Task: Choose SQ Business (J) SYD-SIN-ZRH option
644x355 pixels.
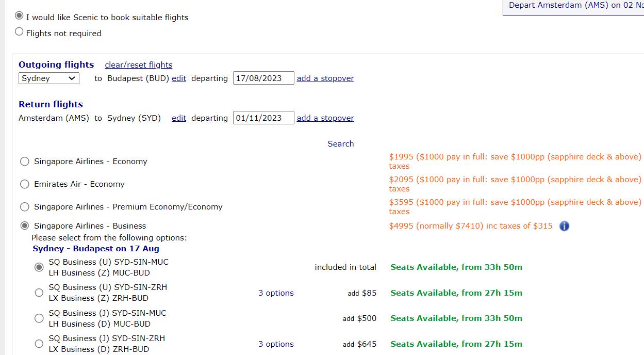Action: pos(39,344)
